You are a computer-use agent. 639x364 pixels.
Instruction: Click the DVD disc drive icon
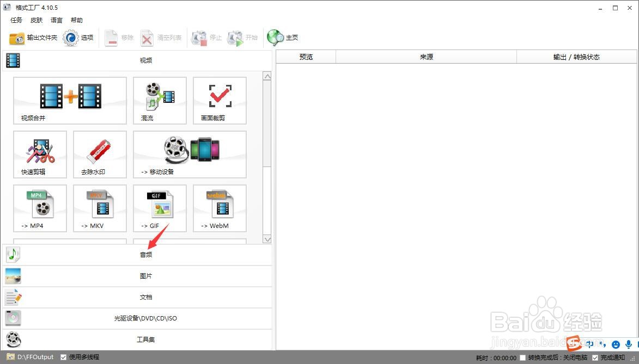coord(13,318)
